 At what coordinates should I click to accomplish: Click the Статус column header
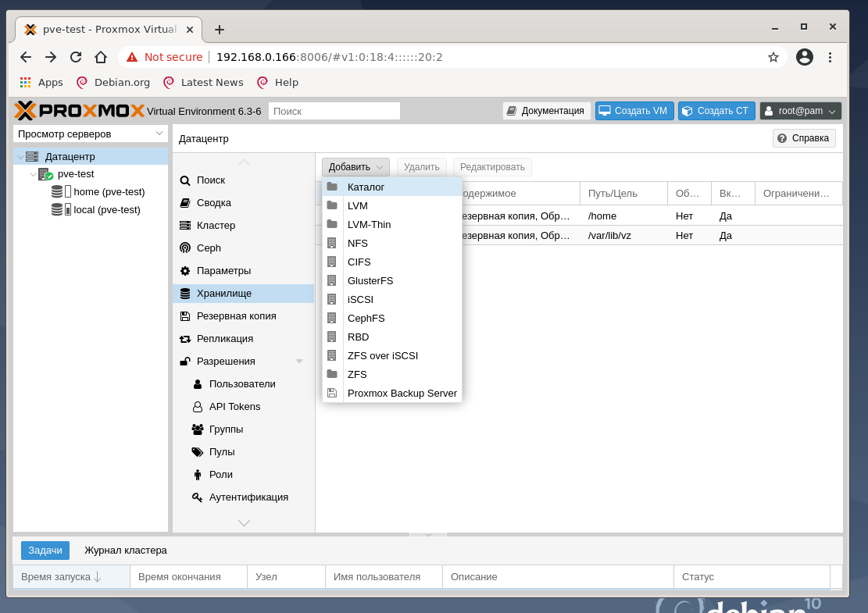pyautogui.click(x=752, y=577)
